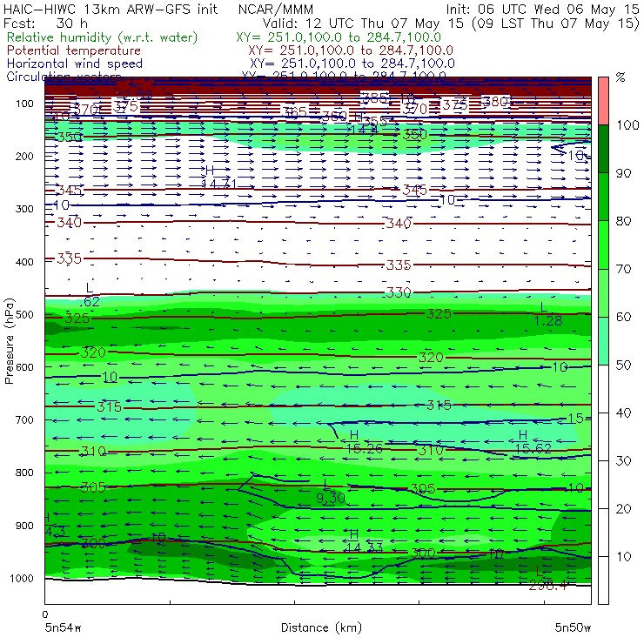The image size is (644, 644).
Task: Click the '330' potential temperature contour label
Action: pos(399,292)
